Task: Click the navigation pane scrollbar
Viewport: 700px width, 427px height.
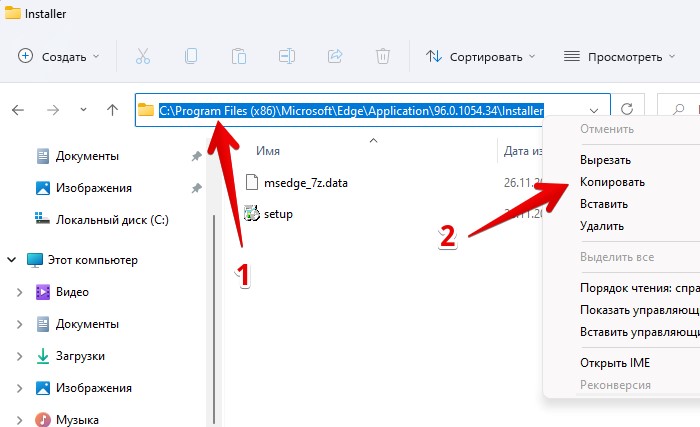Action: pyautogui.click(x=214, y=319)
